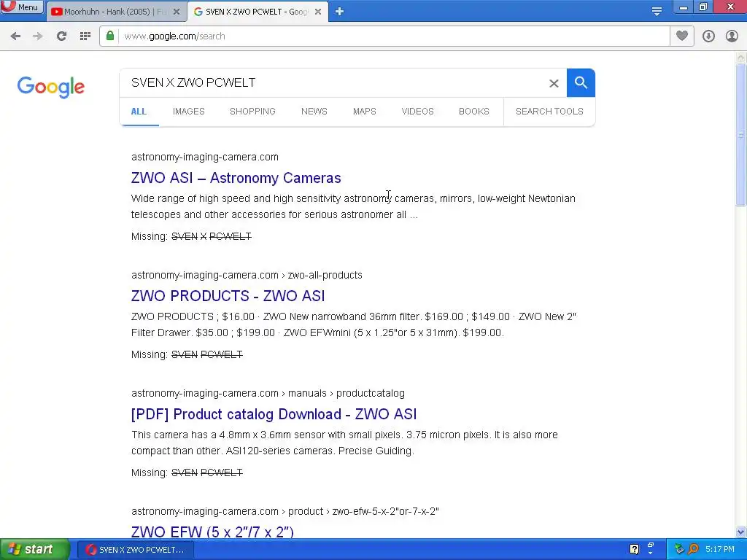Switch to the Moorhuhn - Hank (2005) tab
747x560 pixels.
point(116,12)
